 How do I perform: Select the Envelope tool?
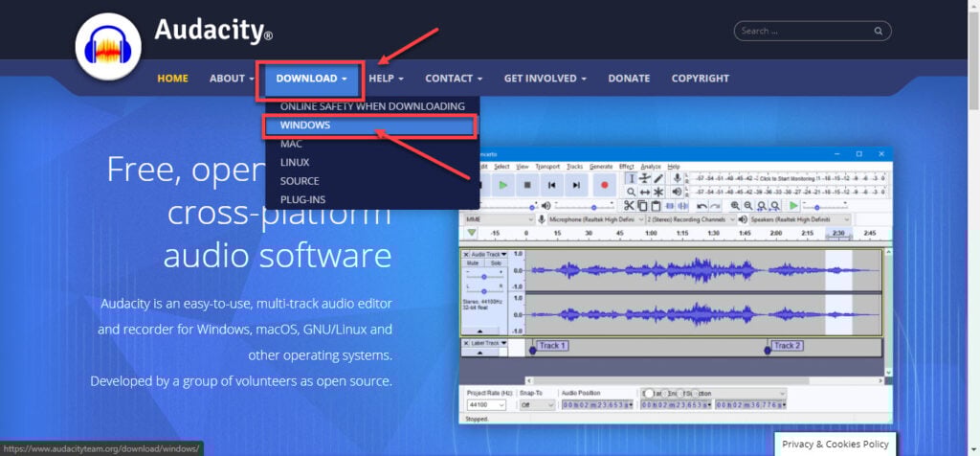[x=645, y=179]
